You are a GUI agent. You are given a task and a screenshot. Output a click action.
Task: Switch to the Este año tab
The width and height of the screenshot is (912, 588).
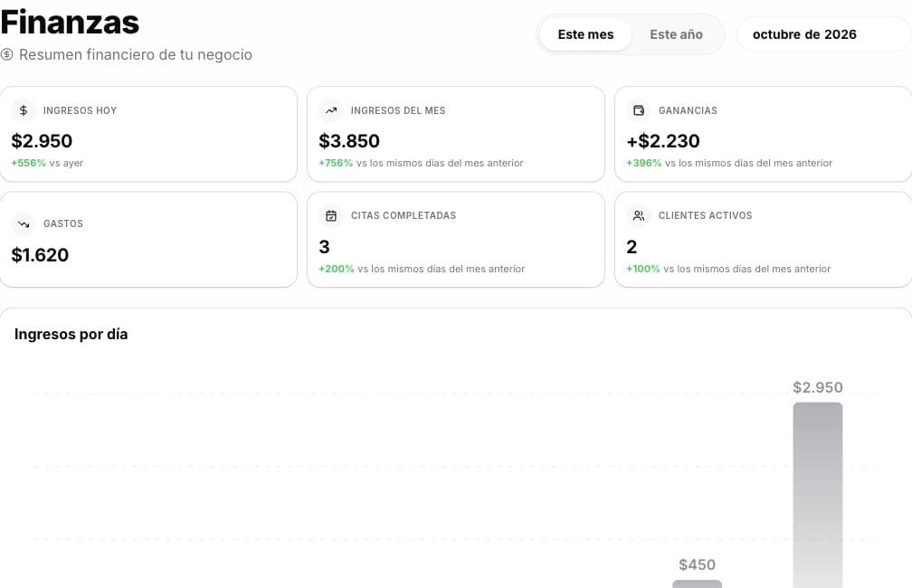pos(676,34)
